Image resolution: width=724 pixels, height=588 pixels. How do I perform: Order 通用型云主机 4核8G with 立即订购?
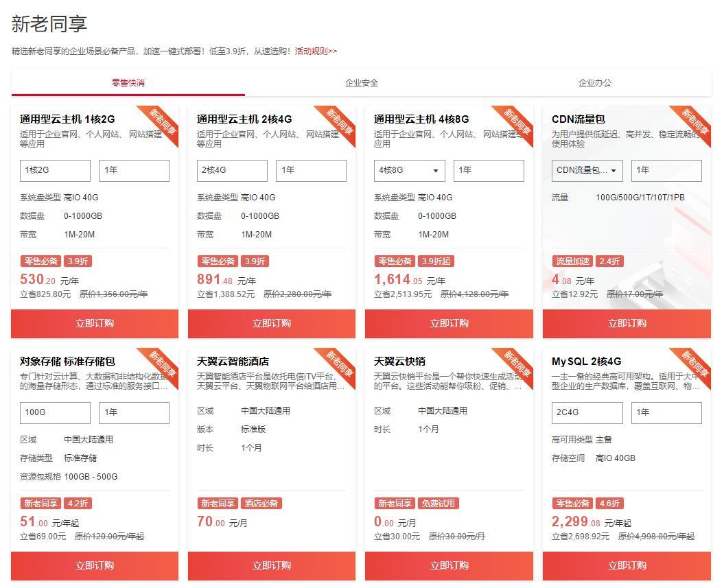[x=449, y=324]
